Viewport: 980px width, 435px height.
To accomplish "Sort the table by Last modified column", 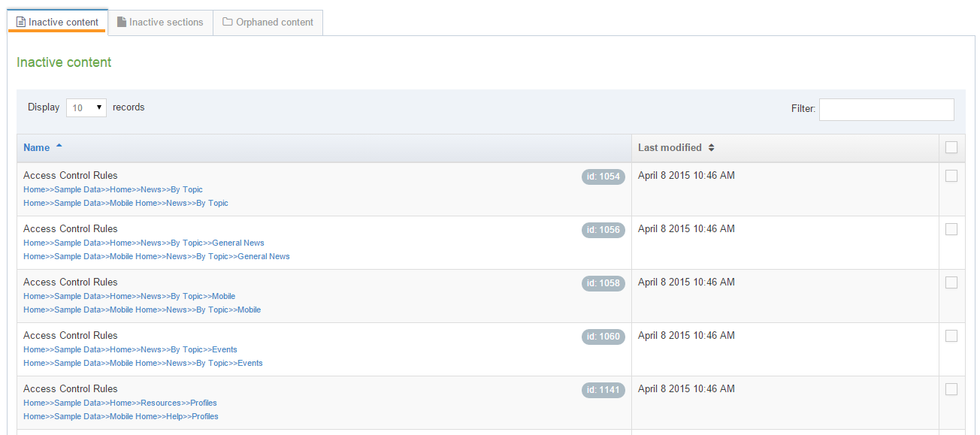I will tap(670, 148).
